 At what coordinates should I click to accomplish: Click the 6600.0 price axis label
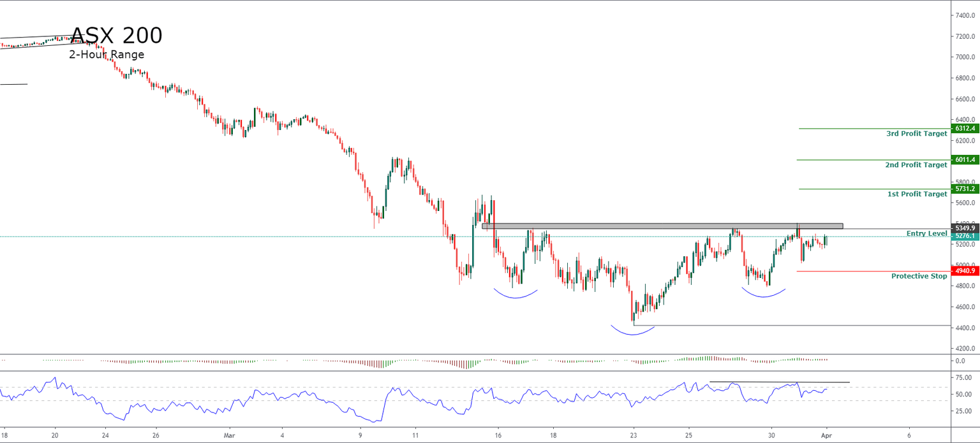click(965, 99)
